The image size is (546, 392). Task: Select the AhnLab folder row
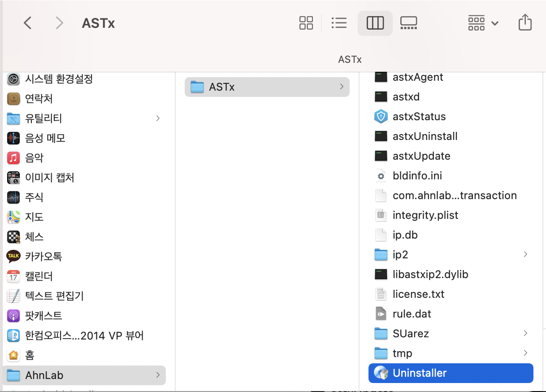(x=84, y=375)
